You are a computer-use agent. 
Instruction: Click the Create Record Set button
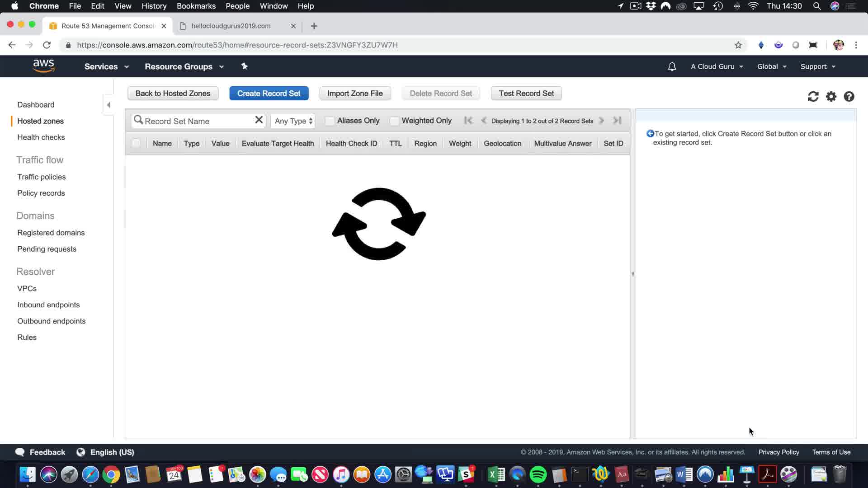(269, 93)
